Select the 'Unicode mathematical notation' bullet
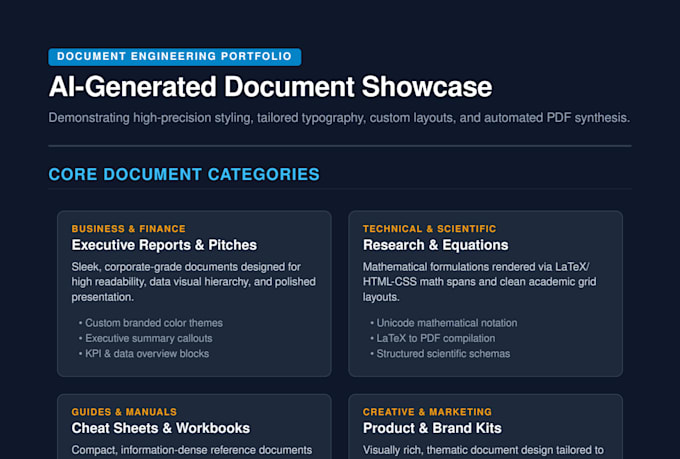 [443, 323]
